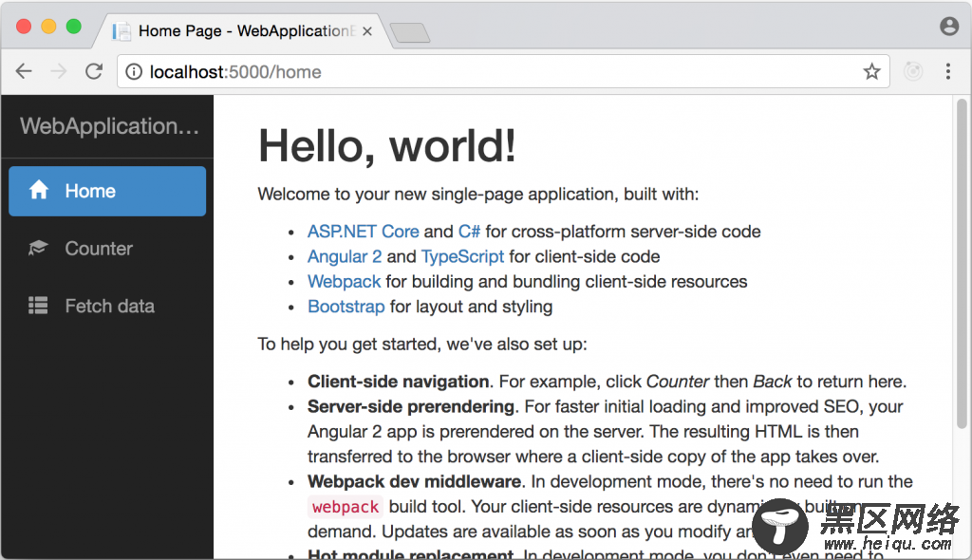Click the bold Webpack dev middleware text
The image size is (972, 560).
pos(414,481)
